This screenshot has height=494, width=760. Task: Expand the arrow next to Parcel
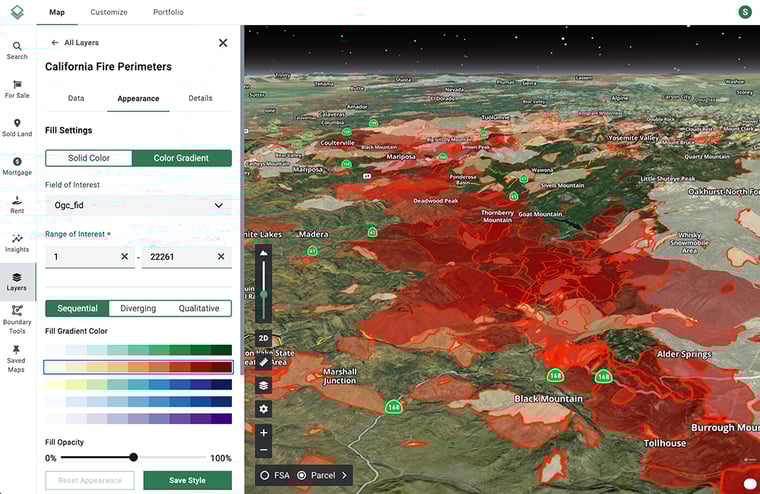coord(345,475)
